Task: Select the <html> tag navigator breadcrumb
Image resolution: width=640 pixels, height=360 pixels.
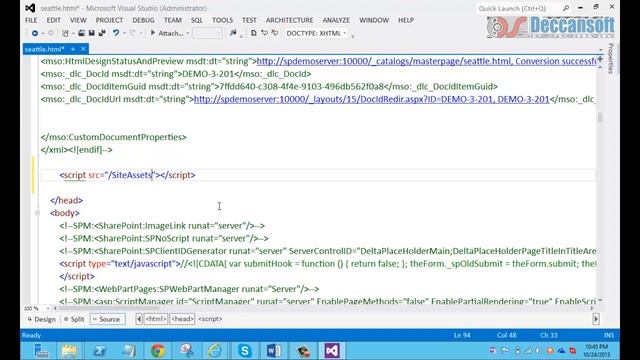Action: [156, 319]
